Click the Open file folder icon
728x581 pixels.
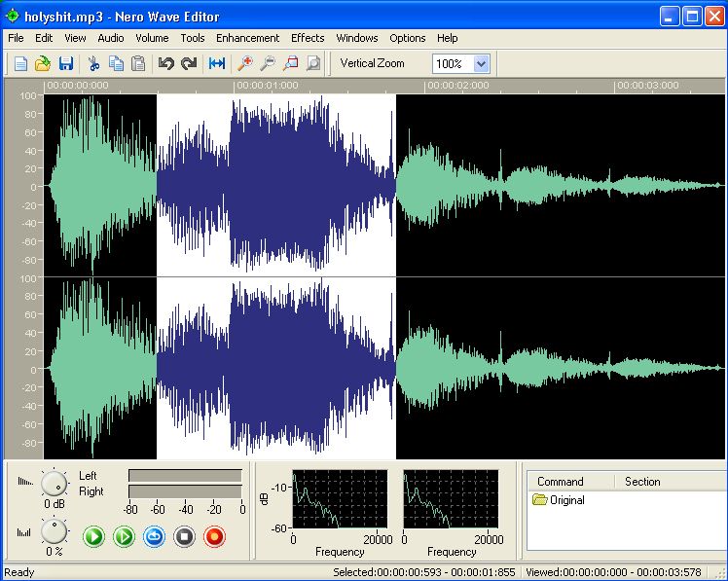43,64
